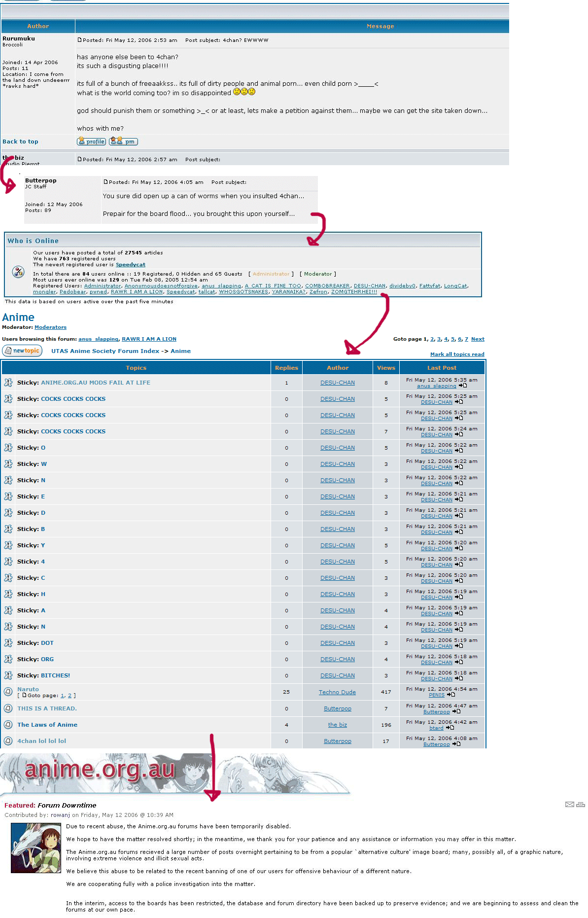Click the Administrator legend link
The height and width of the screenshot is (918, 588).
271,274
